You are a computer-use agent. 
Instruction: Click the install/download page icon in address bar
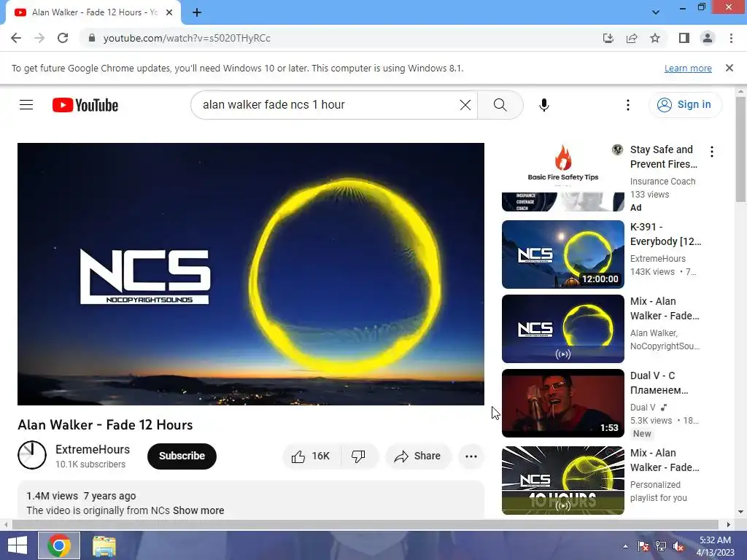click(x=608, y=38)
